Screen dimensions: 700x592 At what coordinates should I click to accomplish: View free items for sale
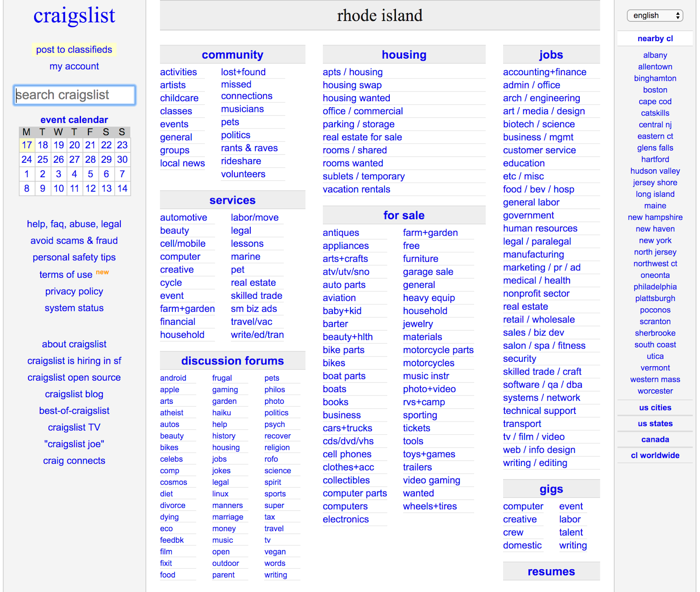[411, 246]
